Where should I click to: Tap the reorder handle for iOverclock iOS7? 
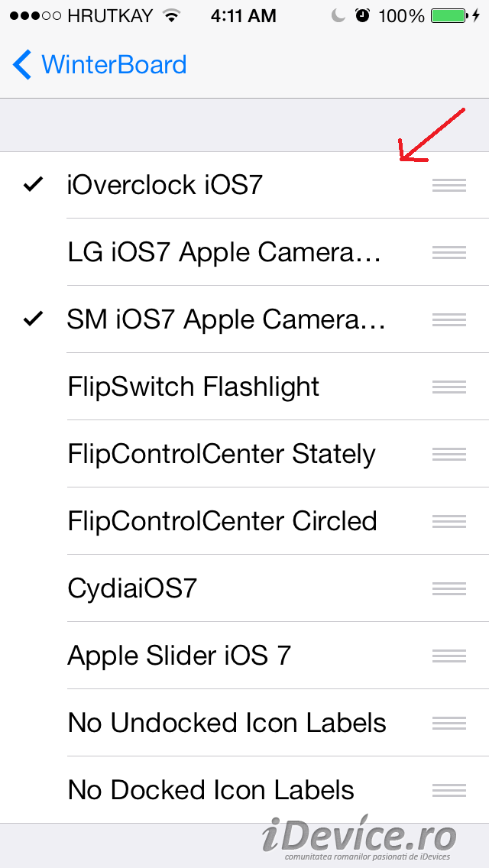[x=449, y=185]
